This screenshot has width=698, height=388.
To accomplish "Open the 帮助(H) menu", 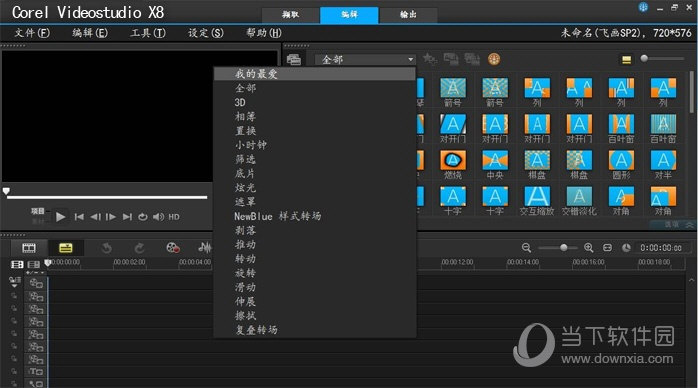I will pos(264,33).
